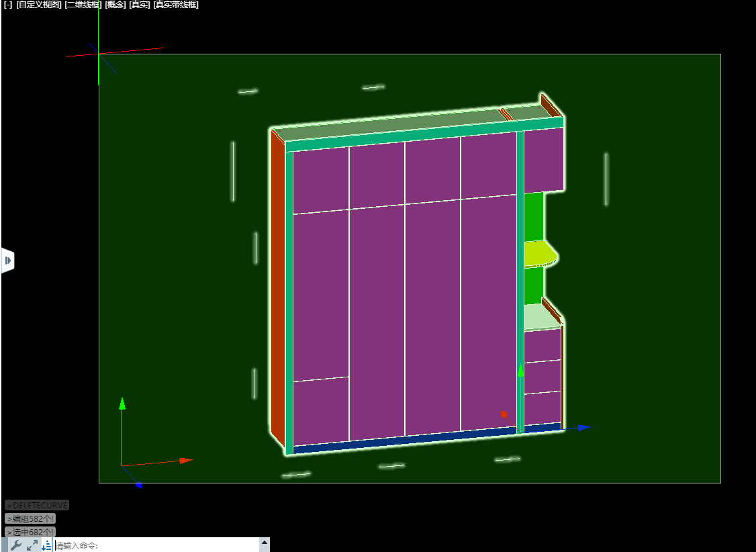Expand command history with the up arrow
This screenshot has height=552, width=756.
tap(265, 543)
